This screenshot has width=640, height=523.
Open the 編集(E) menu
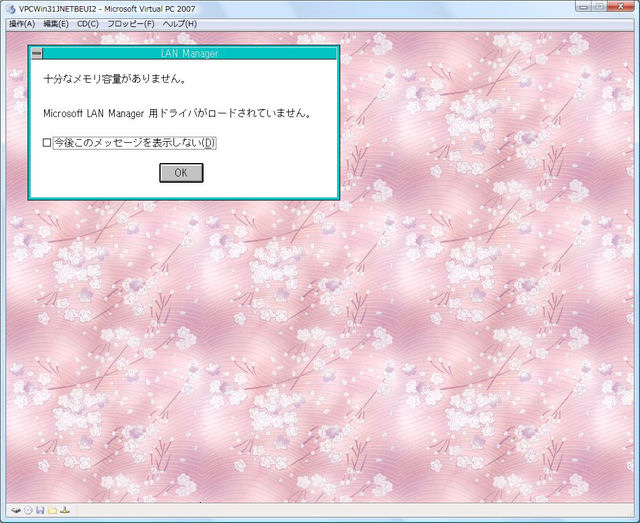56,24
